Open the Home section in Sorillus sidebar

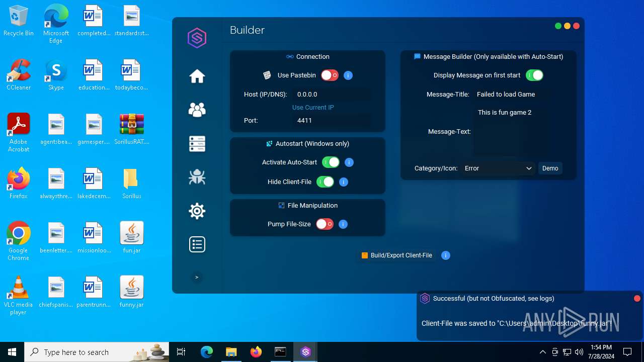197,76
